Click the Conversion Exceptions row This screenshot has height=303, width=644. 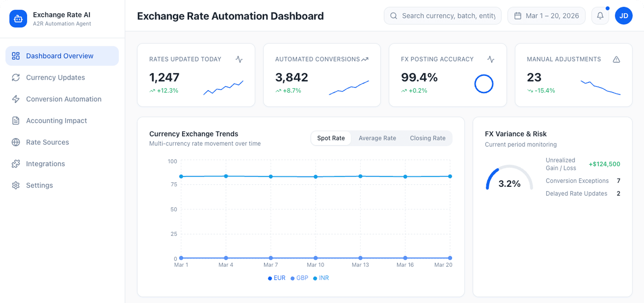583,181
